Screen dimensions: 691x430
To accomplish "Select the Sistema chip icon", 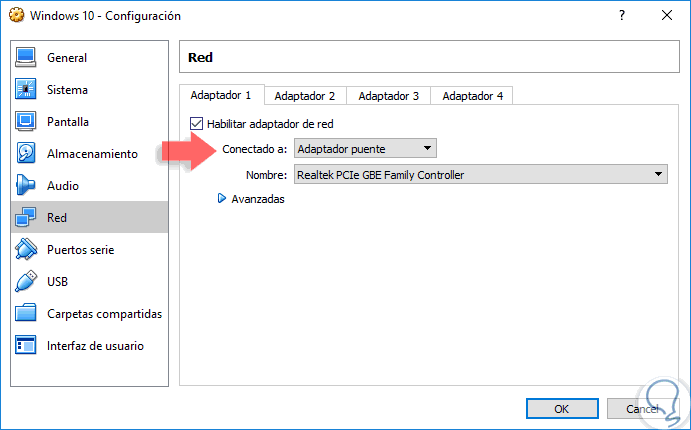I will point(26,90).
